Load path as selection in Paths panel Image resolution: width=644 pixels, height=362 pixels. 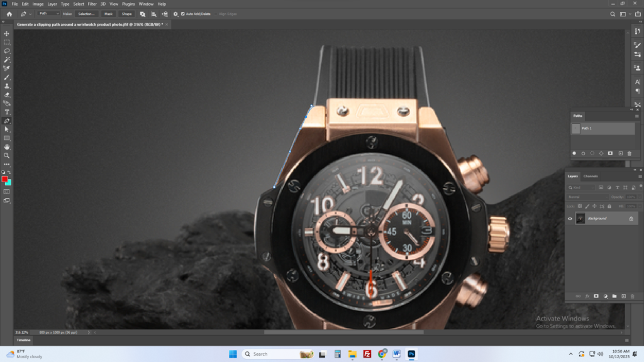pyautogui.click(x=592, y=153)
